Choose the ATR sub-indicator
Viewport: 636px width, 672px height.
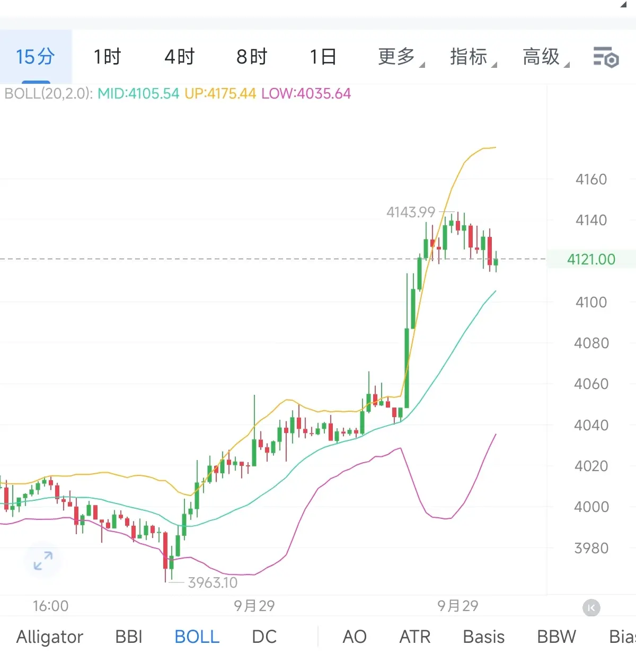tap(415, 636)
